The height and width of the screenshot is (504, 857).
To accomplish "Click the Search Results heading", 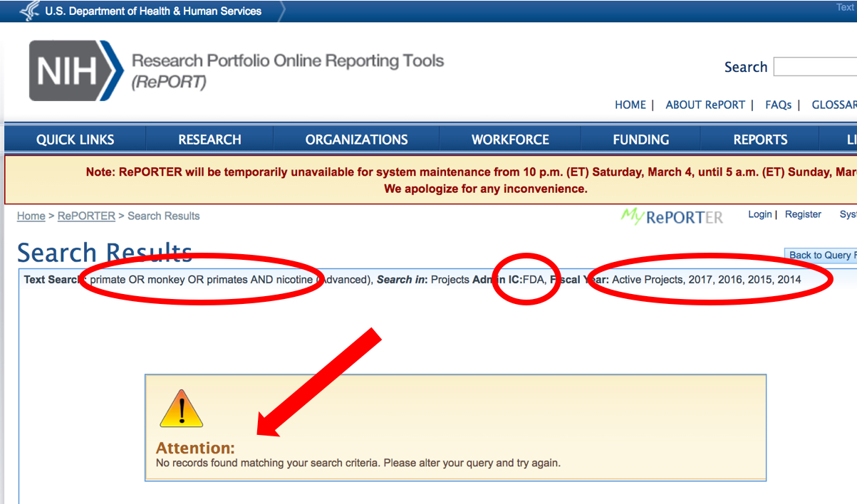I will point(105,253).
